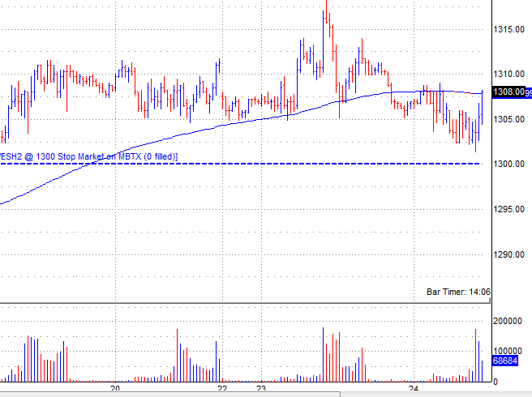Click the 1290.00 price axis label
The width and height of the screenshot is (532, 397).
508,254
